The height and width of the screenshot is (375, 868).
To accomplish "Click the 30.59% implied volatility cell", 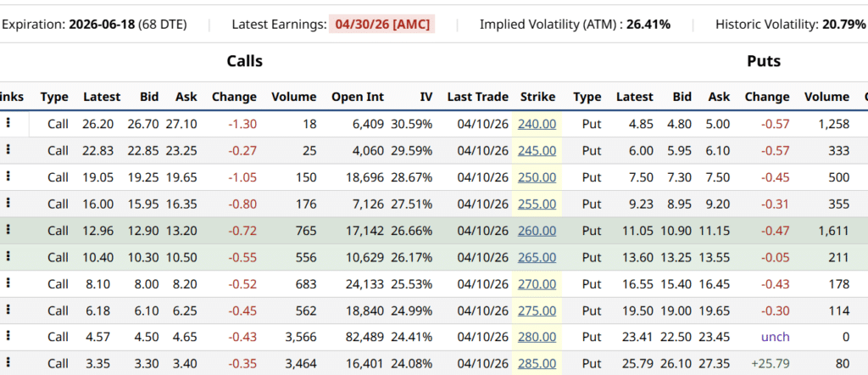I will 411,124.
